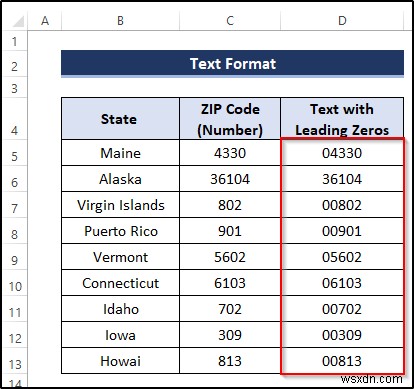The image size is (414, 389).
Task: Select row 10 header
Action: coord(14,283)
